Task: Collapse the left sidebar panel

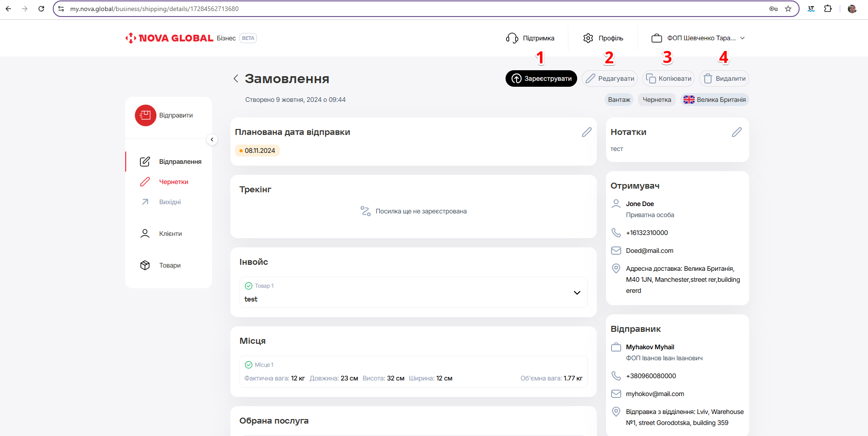Action: point(212,140)
